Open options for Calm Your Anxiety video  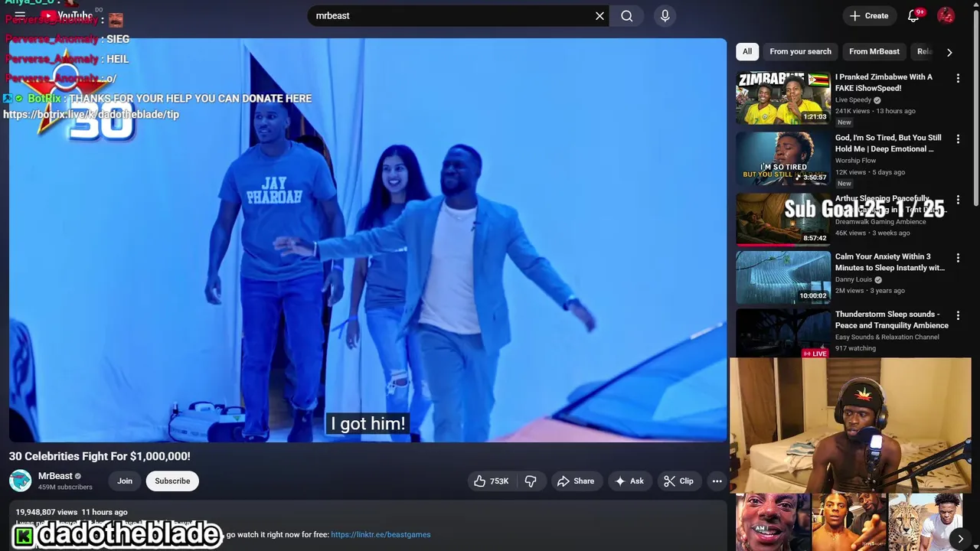tap(958, 258)
